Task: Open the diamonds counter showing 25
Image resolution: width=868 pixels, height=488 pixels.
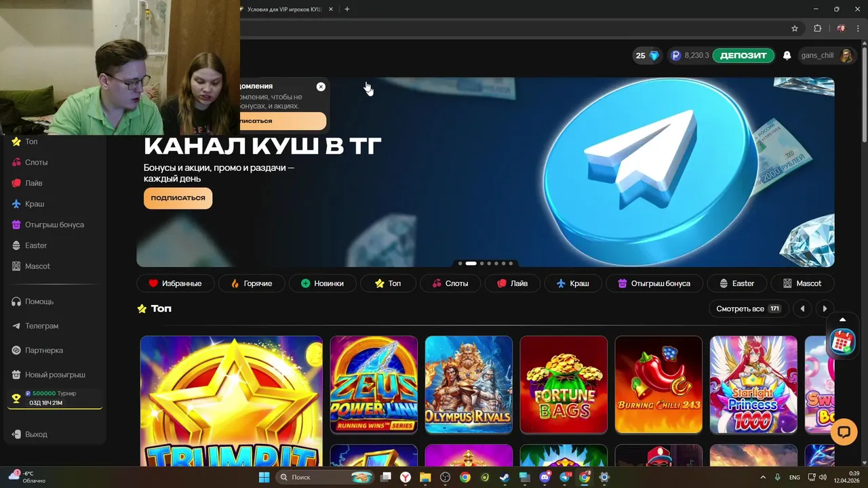Action: tap(647, 56)
